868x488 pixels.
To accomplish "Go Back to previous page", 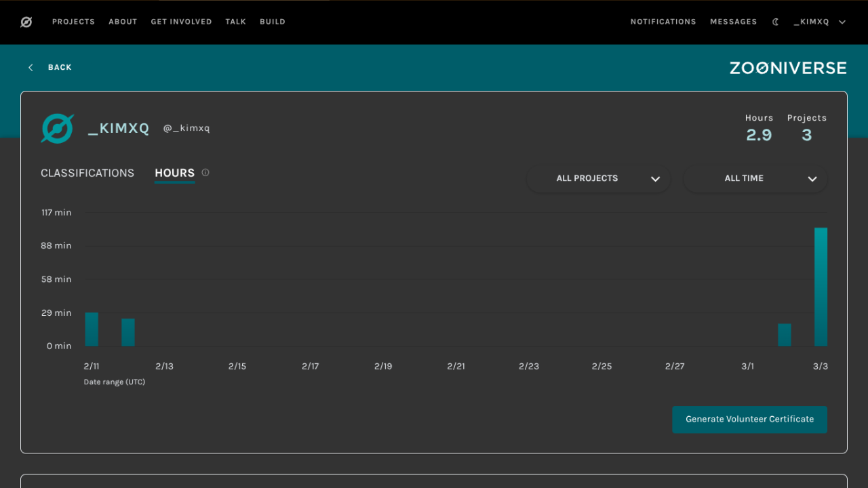I will tap(60, 68).
